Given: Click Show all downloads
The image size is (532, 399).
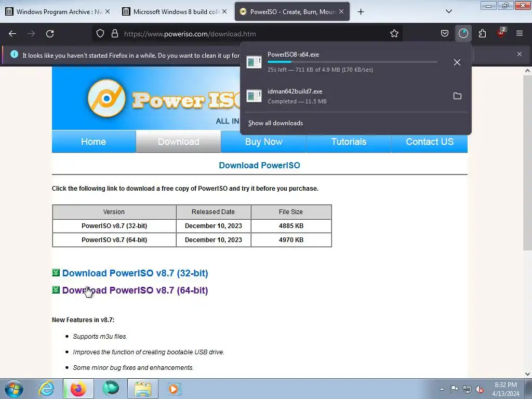Looking at the screenshot, I should tap(275, 123).
